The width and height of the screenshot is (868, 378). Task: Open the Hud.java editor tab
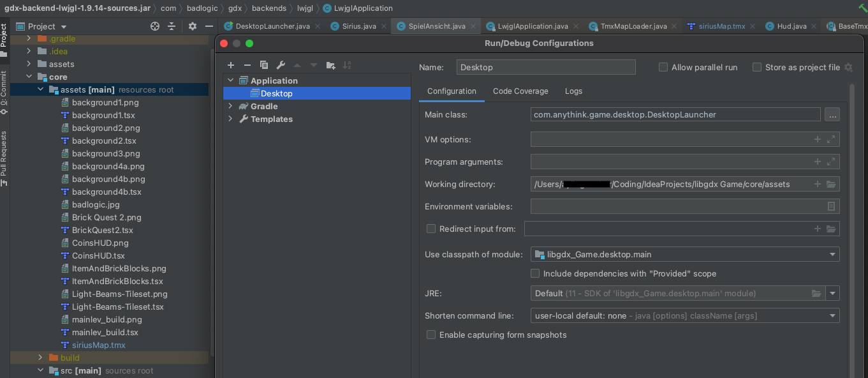pyautogui.click(x=791, y=26)
